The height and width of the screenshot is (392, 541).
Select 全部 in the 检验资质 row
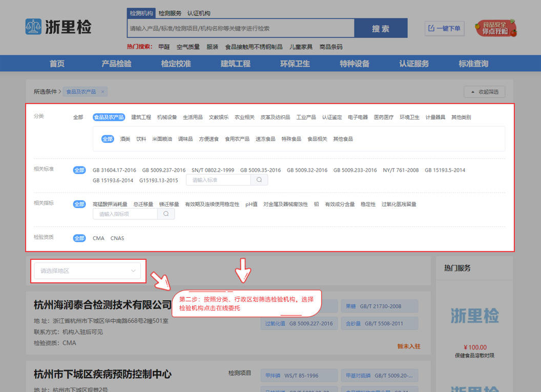(x=79, y=238)
